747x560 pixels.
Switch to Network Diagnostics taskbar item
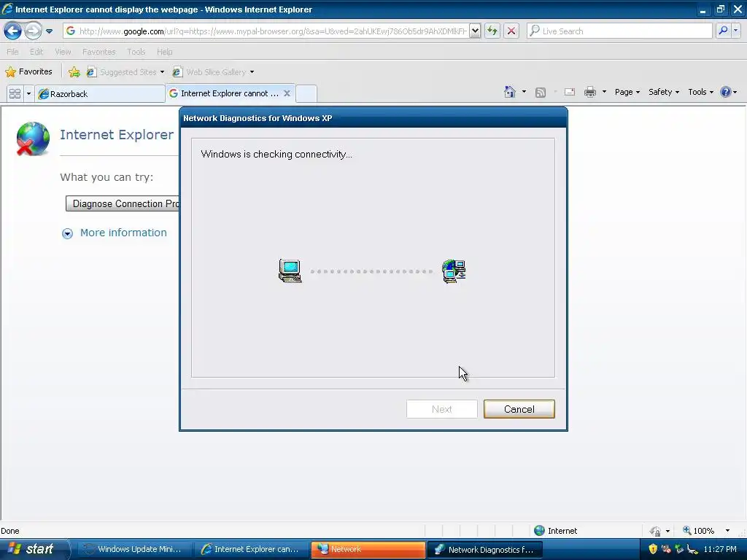tap(485, 550)
